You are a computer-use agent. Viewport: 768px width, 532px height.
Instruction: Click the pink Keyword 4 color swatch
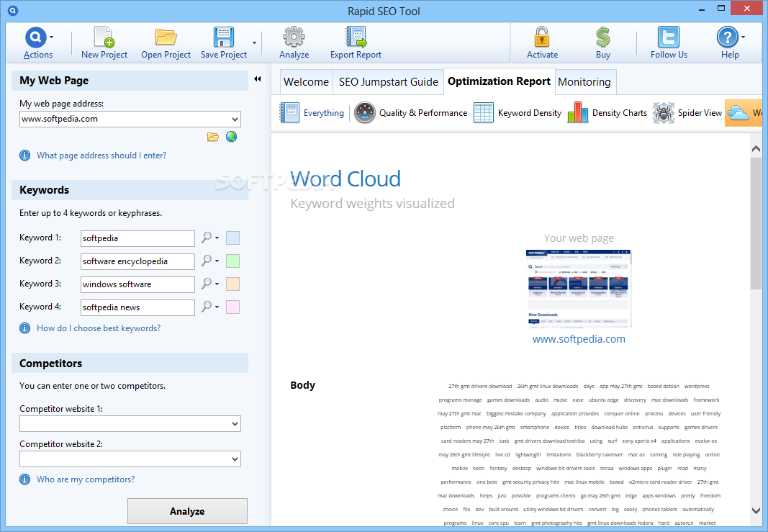tap(232, 307)
